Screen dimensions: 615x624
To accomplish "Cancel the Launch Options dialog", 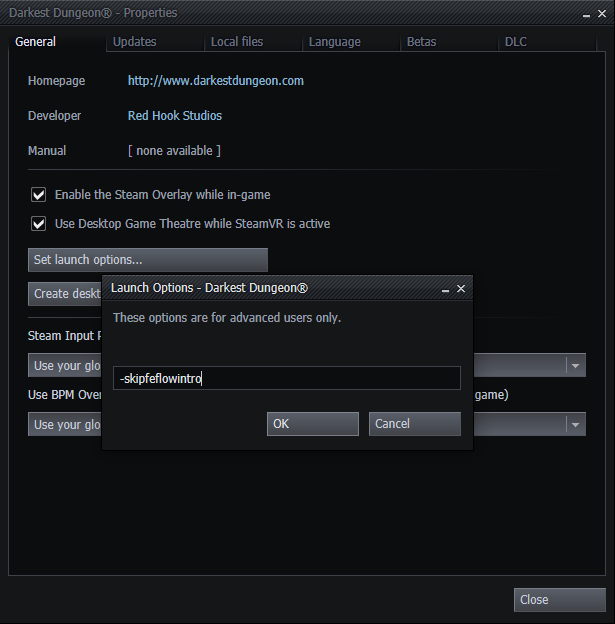I will 414,424.
